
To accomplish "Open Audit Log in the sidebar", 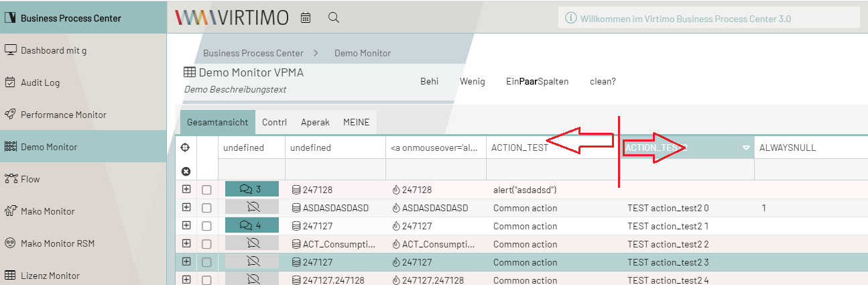I will 40,82.
